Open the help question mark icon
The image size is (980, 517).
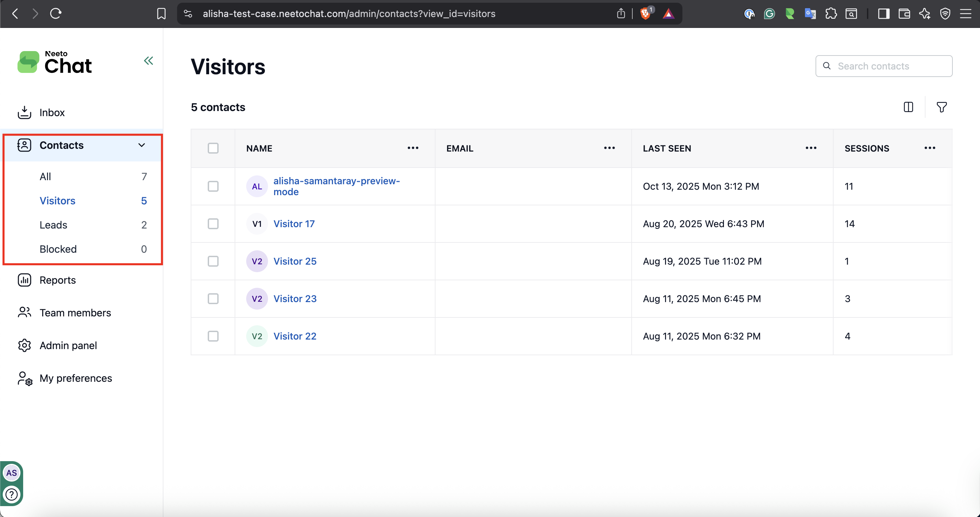(12, 494)
